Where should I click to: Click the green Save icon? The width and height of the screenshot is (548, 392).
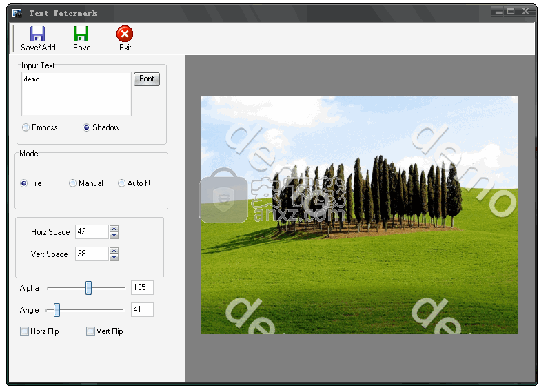pyautogui.click(x=81, y=34)
